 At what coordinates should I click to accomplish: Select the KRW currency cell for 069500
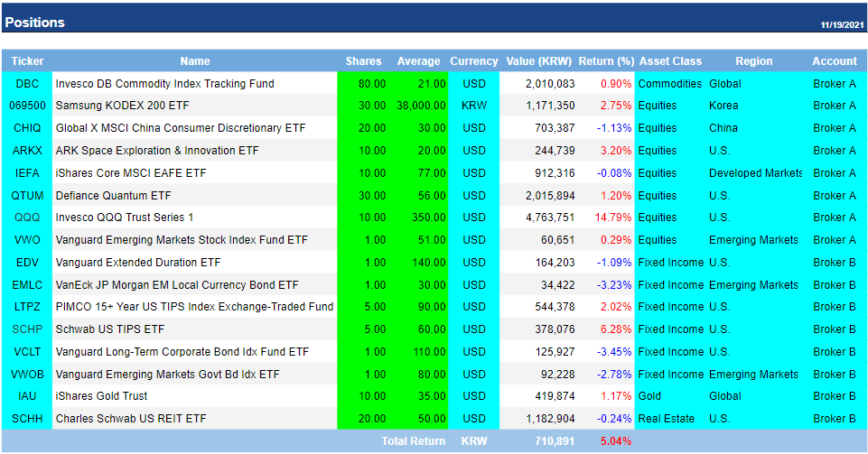point(473,106)
